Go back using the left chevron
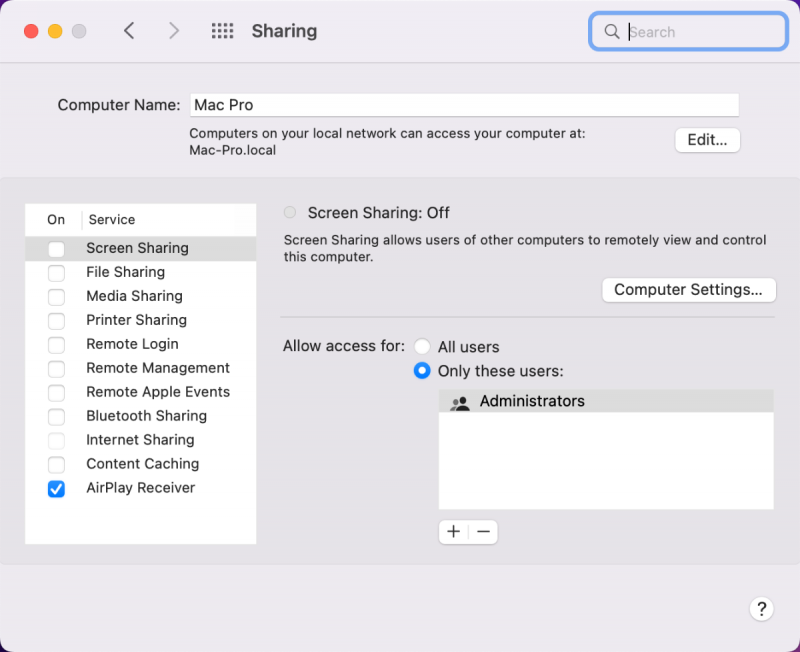This screenshot has height=652, width=800. point(129,31)
